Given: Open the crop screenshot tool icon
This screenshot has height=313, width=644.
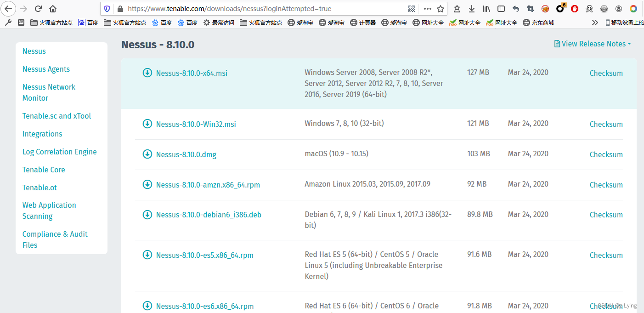Looking at the screenshot, I should [x=531, y=9].
